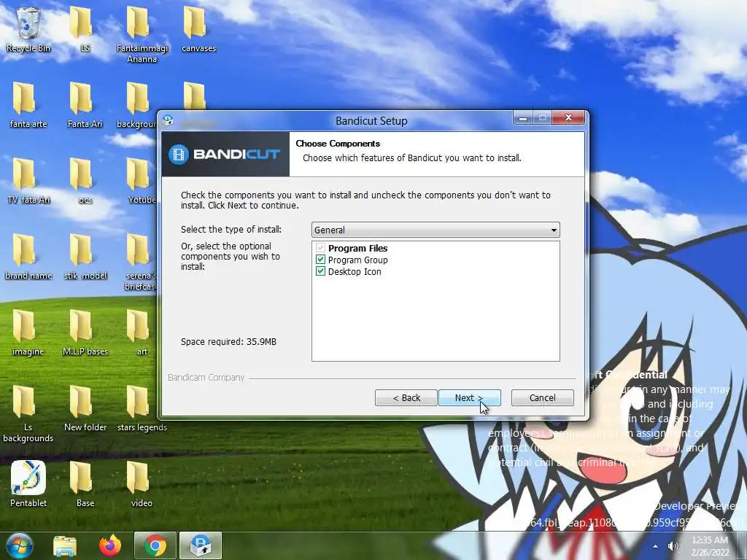Open the install type dropdown
This screenshot has height=560, width=747.
tap(436, 230)
